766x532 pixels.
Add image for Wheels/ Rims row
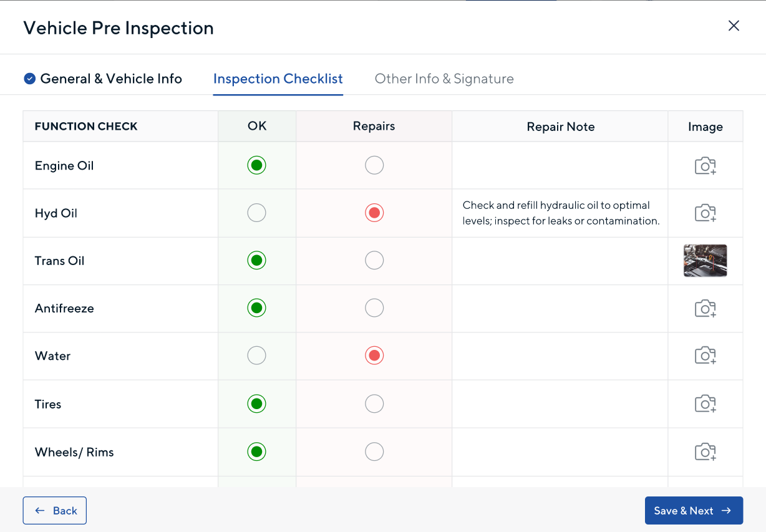click(705, 452)
